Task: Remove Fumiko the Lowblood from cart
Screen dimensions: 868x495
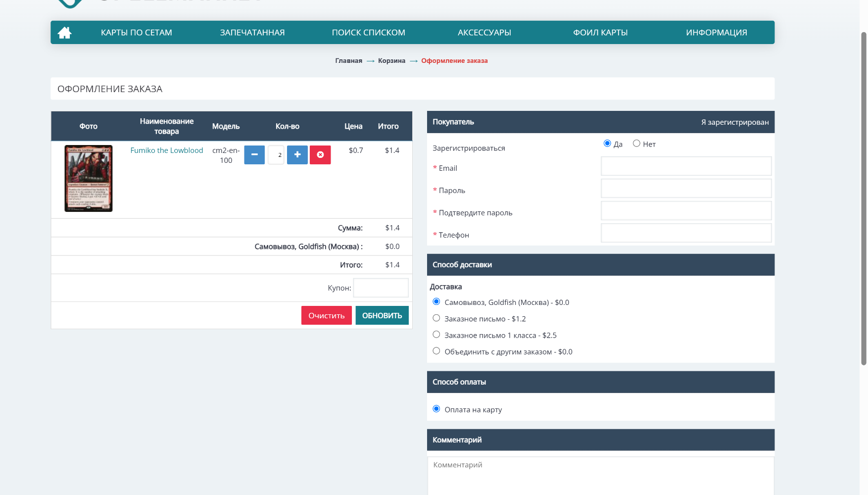Action: pyautogui.click(x=320, y=155)
